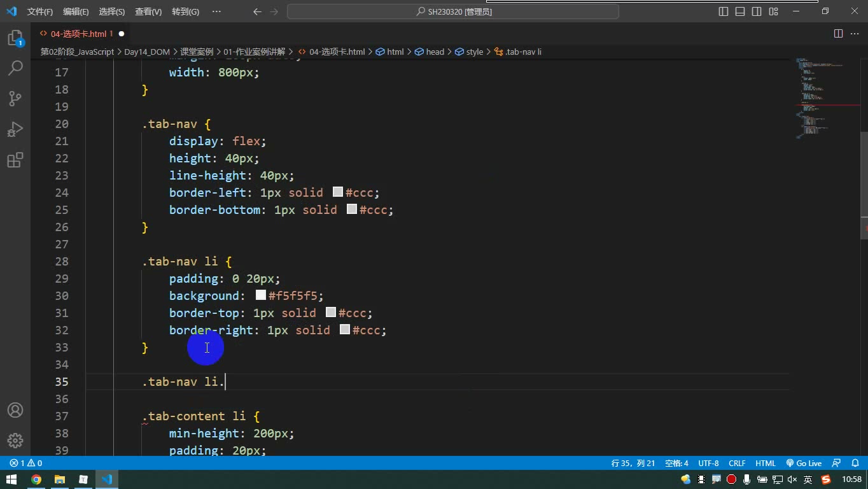Expand the .tab-nav li breadcrumb

point(518,52)
